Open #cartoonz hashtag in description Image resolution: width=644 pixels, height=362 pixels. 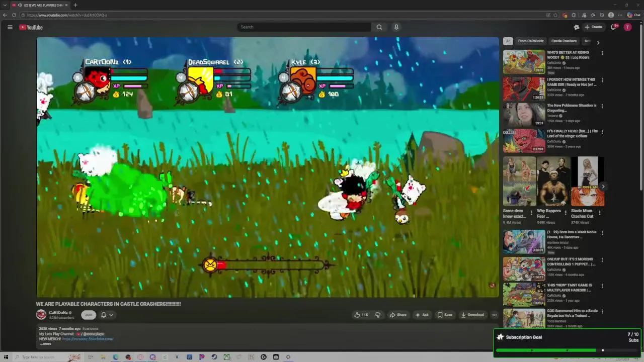click(91, 329)
